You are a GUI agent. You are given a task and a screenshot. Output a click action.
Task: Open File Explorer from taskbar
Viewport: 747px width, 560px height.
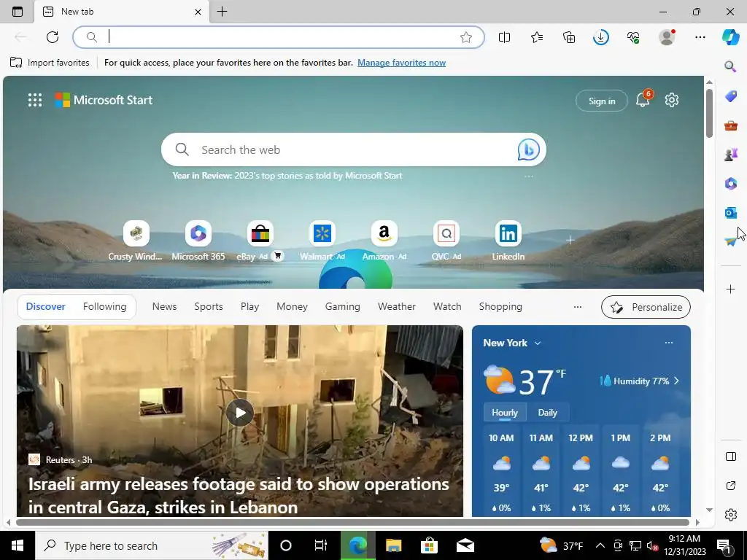coord(393,545)
